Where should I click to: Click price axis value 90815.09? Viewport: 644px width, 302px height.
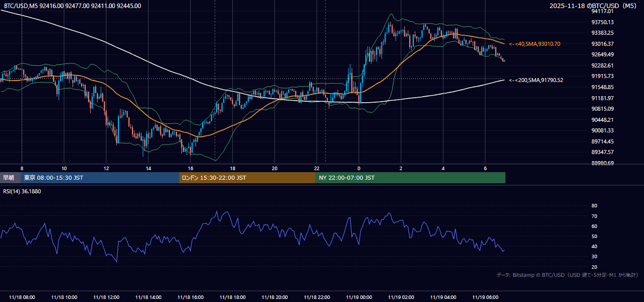tap(602, 109)
